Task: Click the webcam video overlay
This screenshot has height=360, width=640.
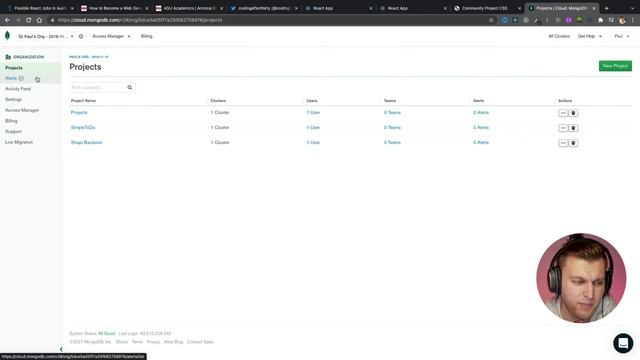Action: [581, 278]
